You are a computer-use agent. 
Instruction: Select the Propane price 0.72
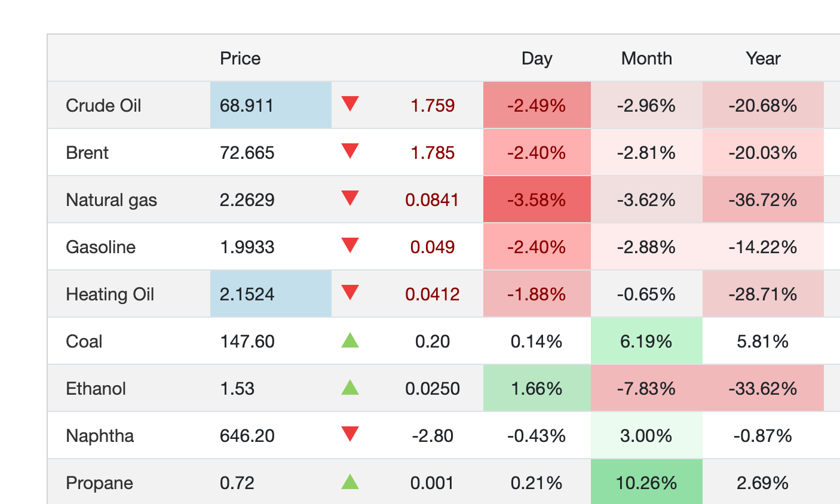[237, 483]
